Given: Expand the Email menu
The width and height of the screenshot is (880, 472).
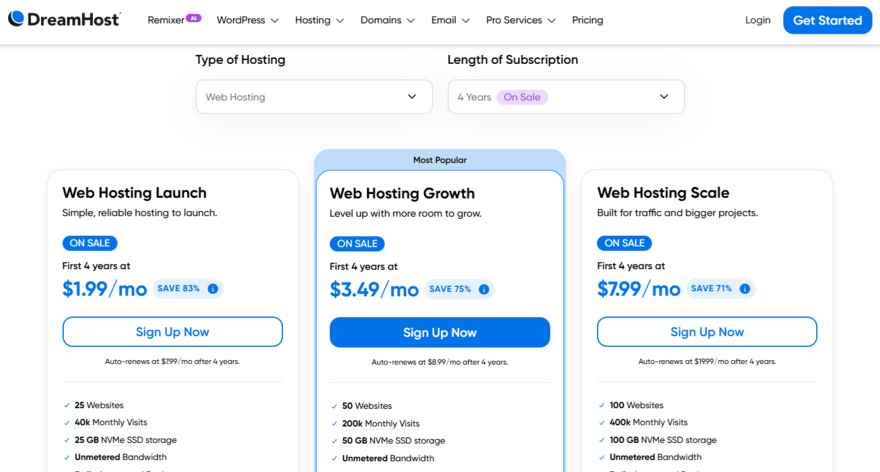Looking at the screenshot, I should point(450,20).
